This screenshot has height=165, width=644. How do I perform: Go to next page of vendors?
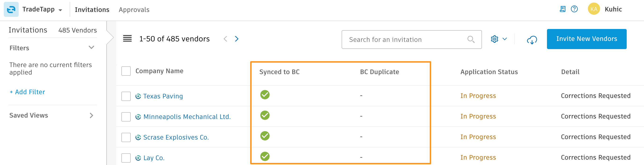click(237, 39)
